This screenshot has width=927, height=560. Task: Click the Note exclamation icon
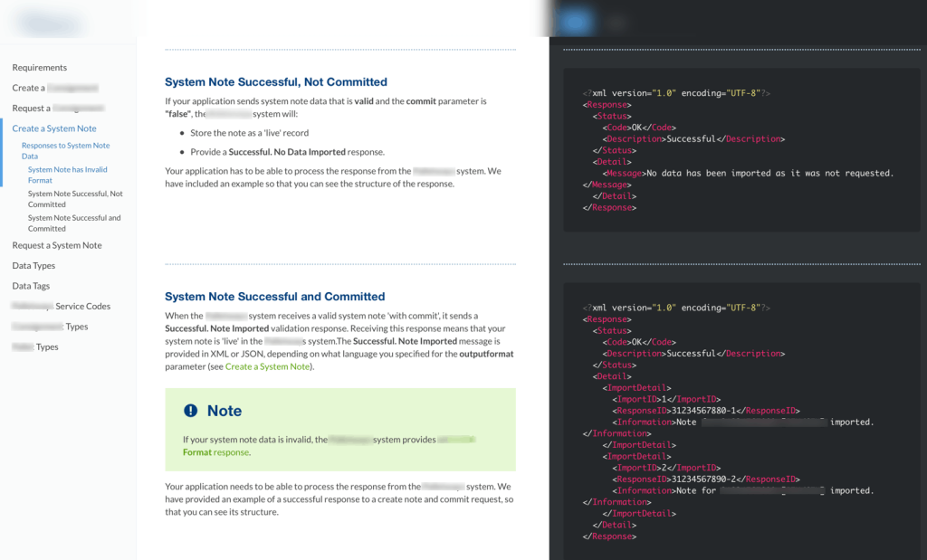(190, 411)
